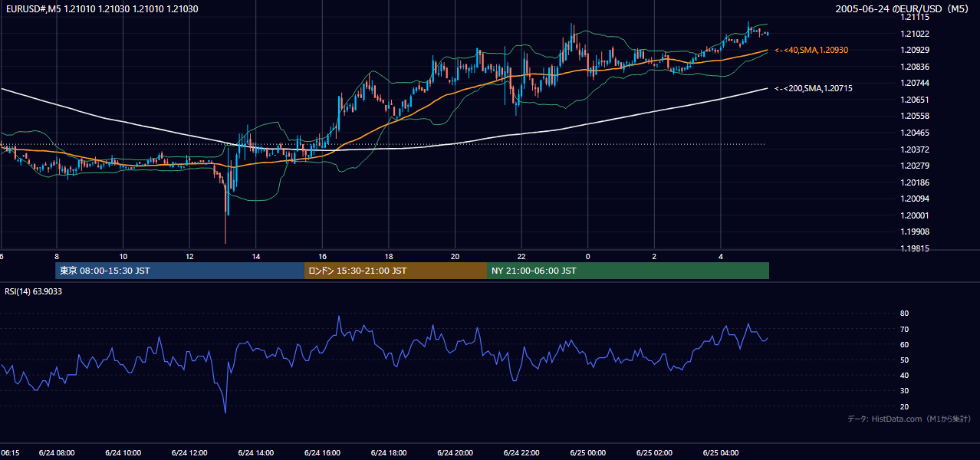Click the 6/24 22:00 time label
The height and width of the screenshot is (460, 980).
(521, 453)
